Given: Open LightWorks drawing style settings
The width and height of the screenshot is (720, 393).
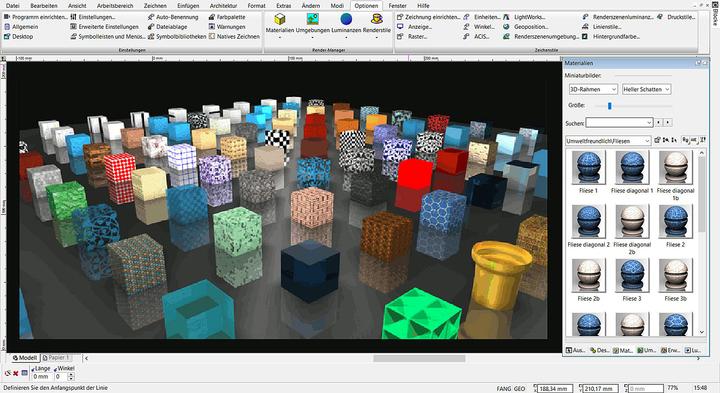Looking at the screenshot, I should coord(524,17).
